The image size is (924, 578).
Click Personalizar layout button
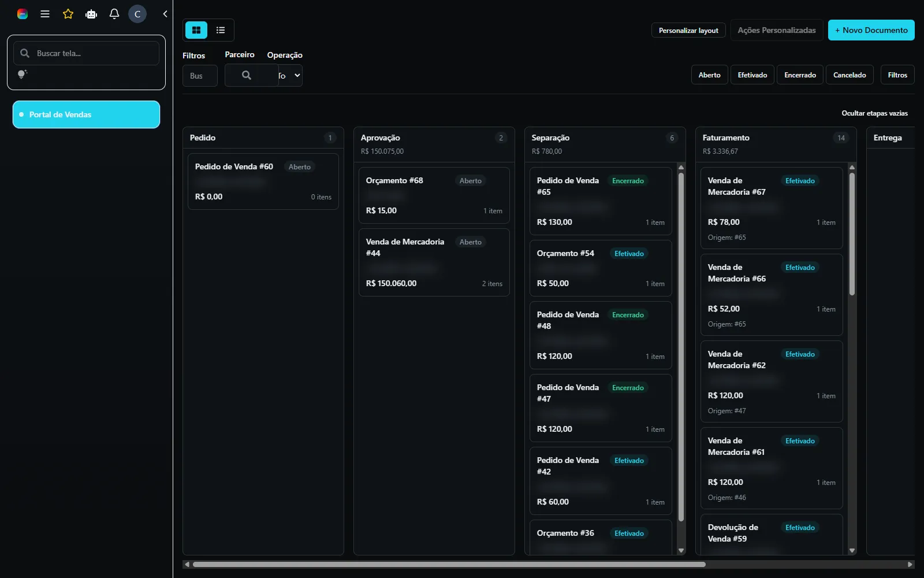point(688,30)
